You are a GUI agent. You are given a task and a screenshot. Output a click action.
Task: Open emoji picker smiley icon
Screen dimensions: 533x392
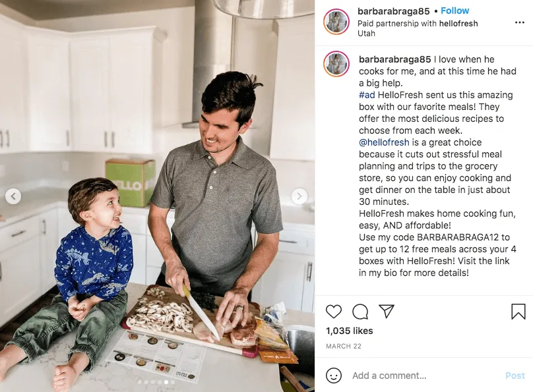pos(334,376)
